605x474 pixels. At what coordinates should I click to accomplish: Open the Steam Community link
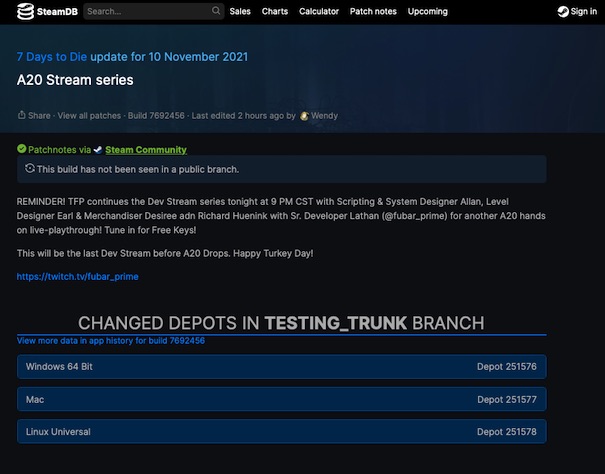146,150
